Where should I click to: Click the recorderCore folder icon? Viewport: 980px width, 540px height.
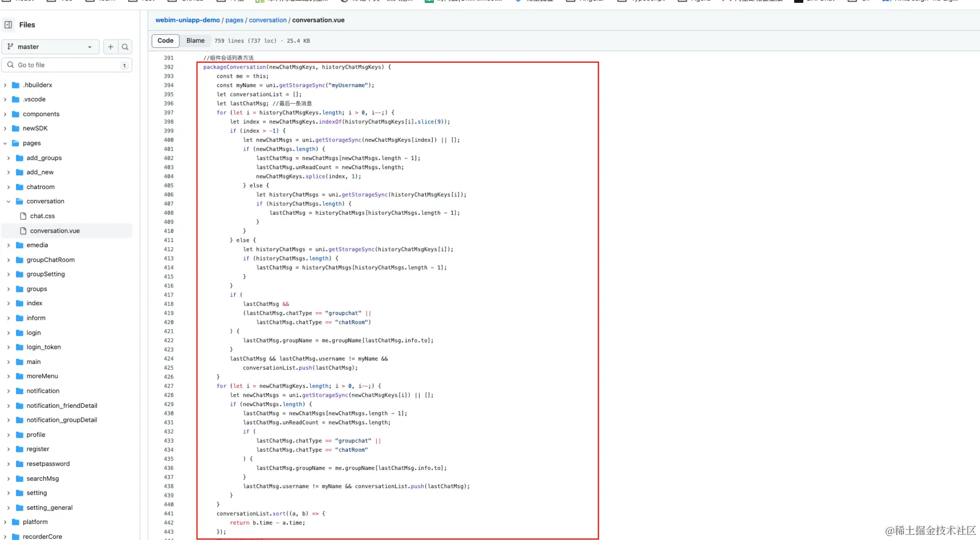click(x=16, y=537)
